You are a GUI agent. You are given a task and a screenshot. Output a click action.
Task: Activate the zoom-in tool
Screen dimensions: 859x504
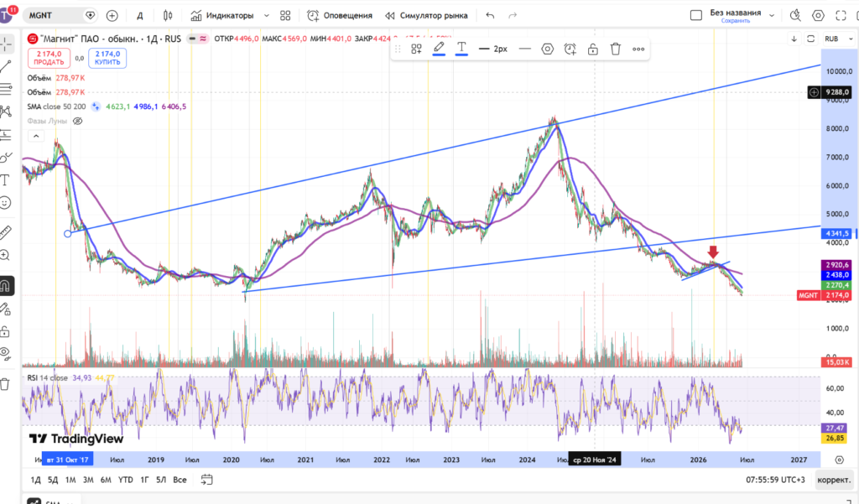coord(6,255)
